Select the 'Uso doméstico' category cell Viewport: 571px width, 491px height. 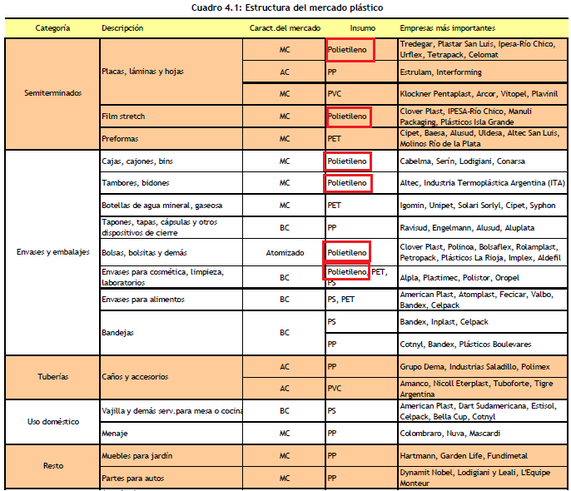pyautogui.click(x=53, y=422)
